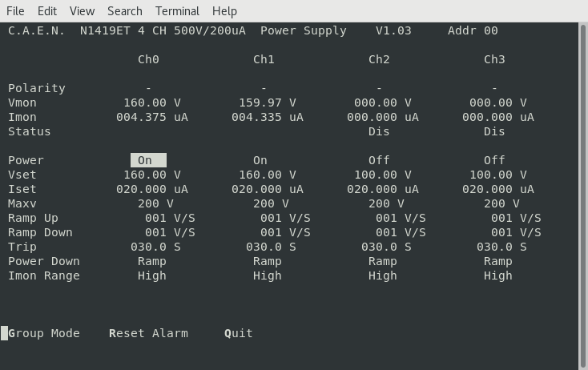
Task: Select Ch0 Vset 160.00 V value
Action: tap(152, 175)
